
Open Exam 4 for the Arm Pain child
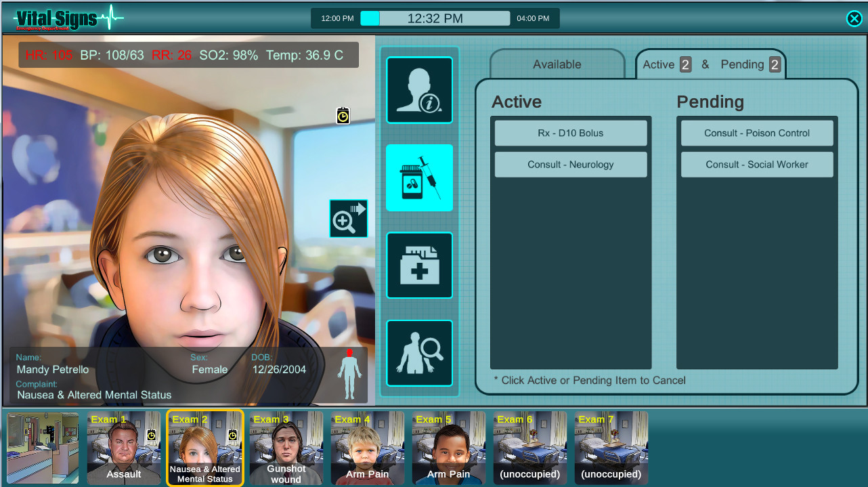click(x=368, y=447)
